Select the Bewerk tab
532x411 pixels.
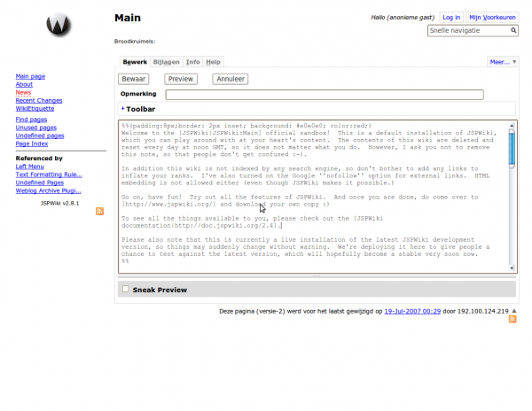[135, 62]
